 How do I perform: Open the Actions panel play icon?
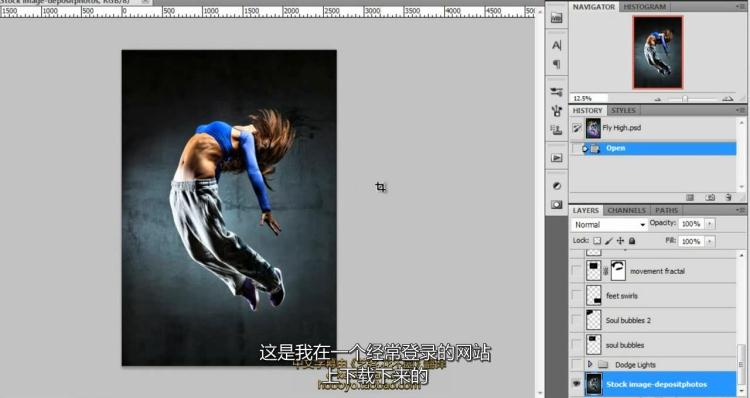click(557, 158)
